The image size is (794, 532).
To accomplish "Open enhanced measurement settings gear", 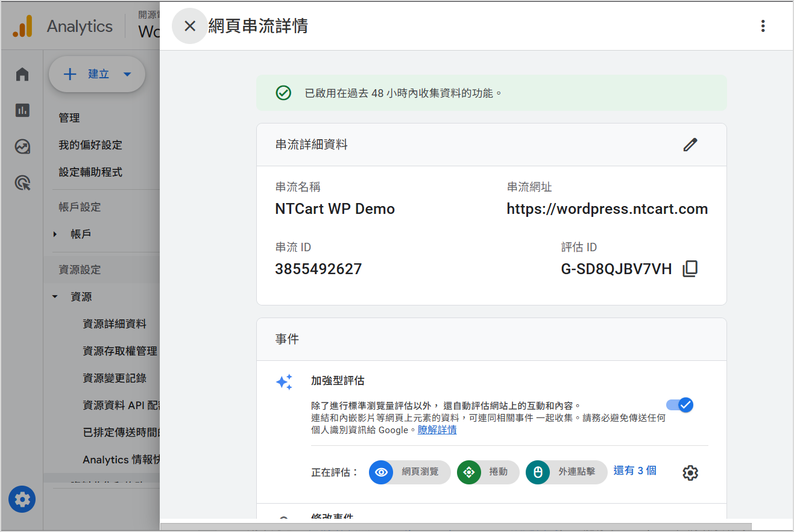I will [x=690, y=473].
